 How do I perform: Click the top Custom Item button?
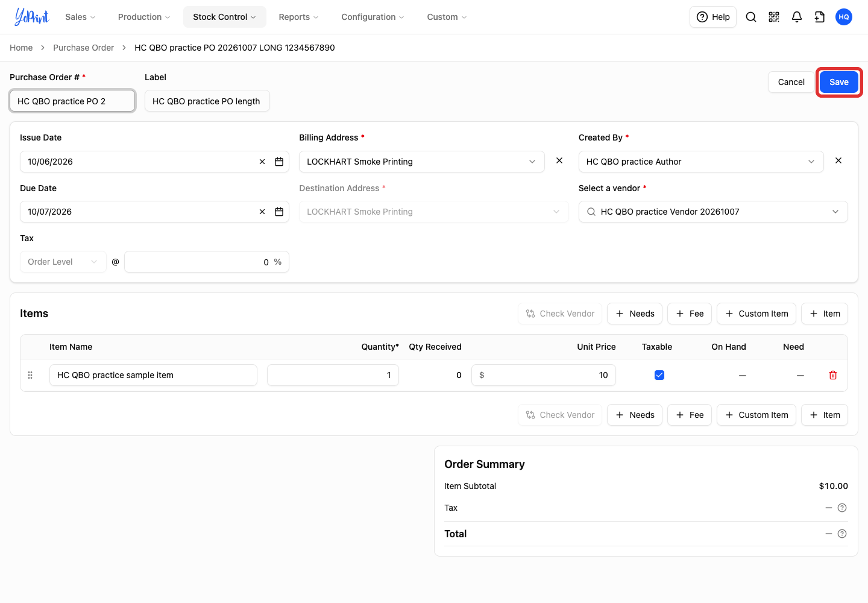pos(756,314)
